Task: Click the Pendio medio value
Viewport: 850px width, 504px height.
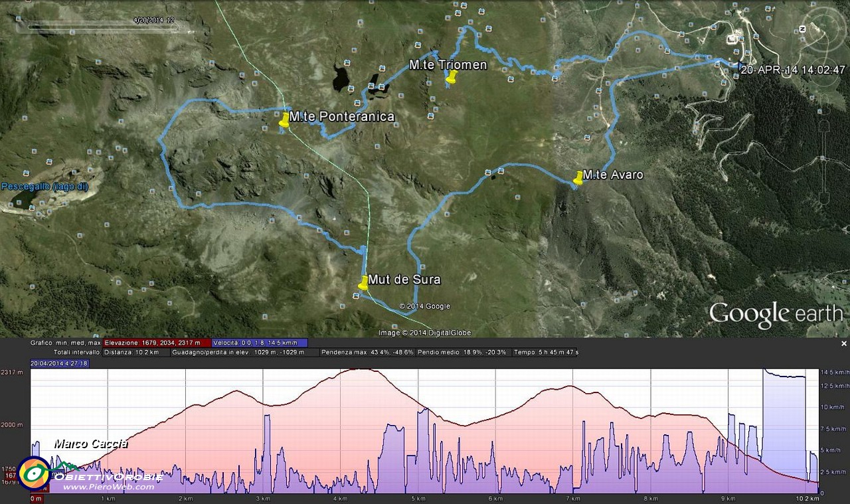Action: [462, 352]
